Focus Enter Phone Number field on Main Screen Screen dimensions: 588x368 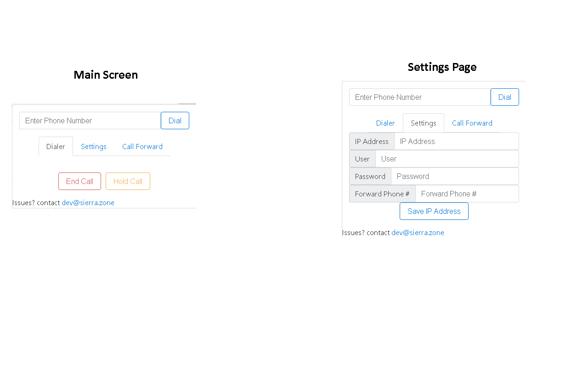pos(90,121)
